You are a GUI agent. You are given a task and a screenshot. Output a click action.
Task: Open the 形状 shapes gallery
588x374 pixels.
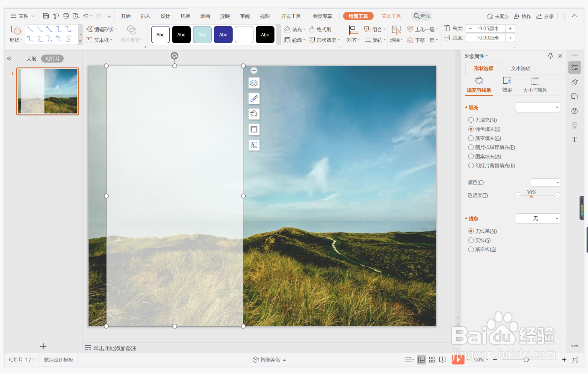(16, 34)
